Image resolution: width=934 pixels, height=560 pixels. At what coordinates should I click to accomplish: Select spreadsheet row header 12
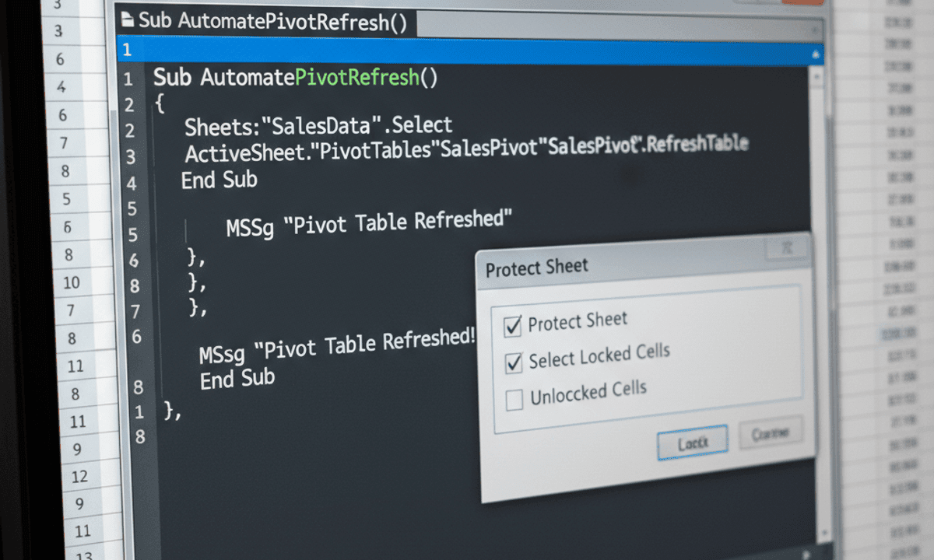point(79,476)
